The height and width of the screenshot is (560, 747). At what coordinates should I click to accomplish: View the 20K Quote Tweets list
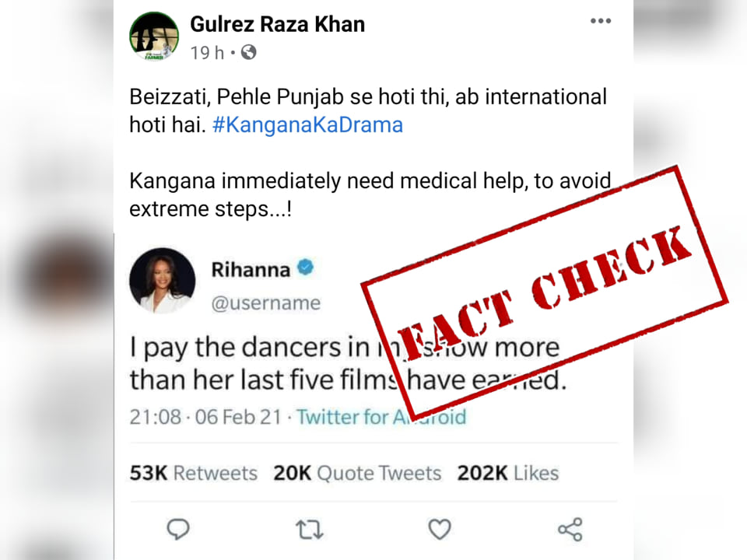[357, 473]
